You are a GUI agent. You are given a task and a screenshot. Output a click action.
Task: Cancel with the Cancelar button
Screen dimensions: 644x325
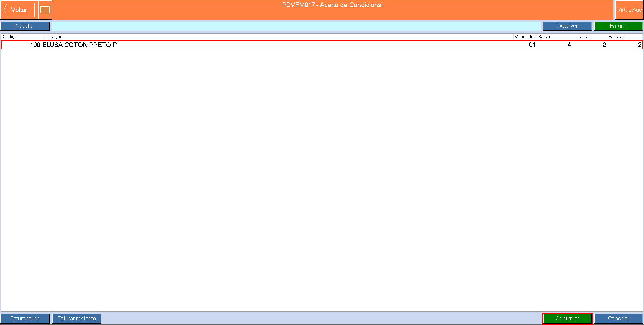[x=619, y=318]
